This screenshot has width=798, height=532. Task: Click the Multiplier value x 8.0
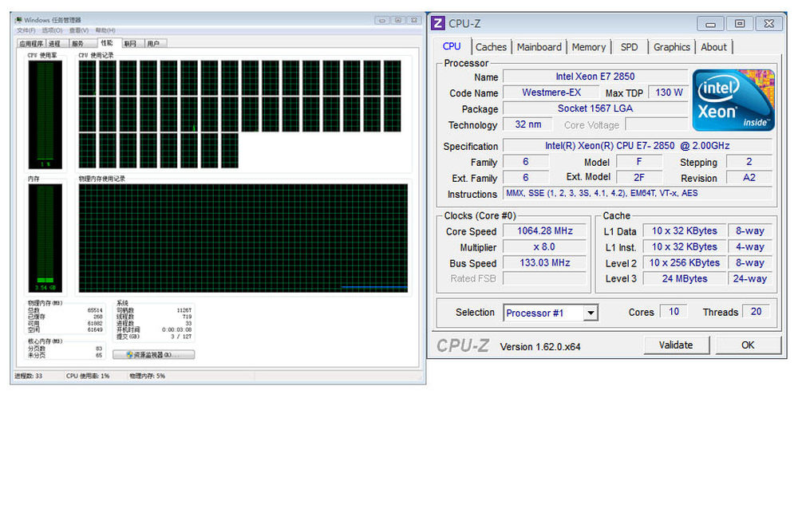point(544,246)
